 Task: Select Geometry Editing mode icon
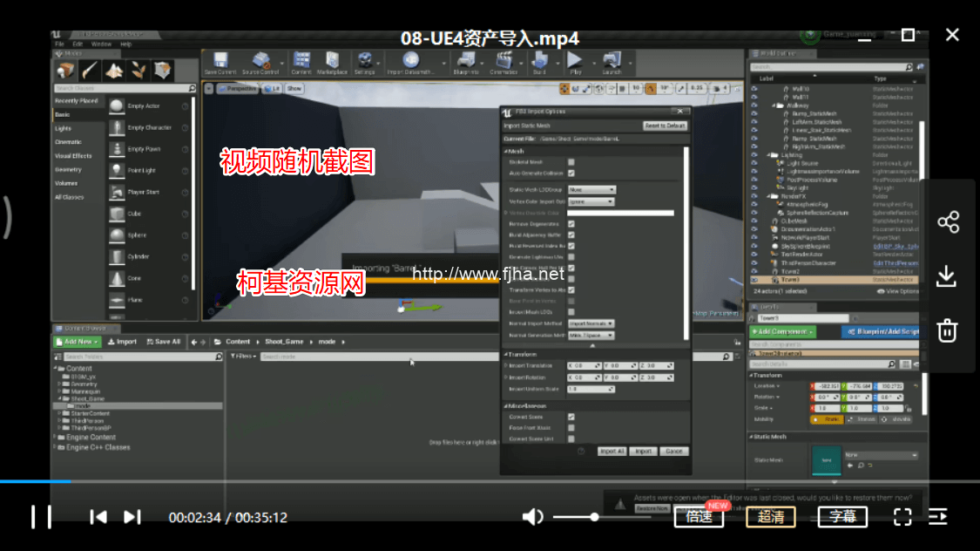click(163, 70)
